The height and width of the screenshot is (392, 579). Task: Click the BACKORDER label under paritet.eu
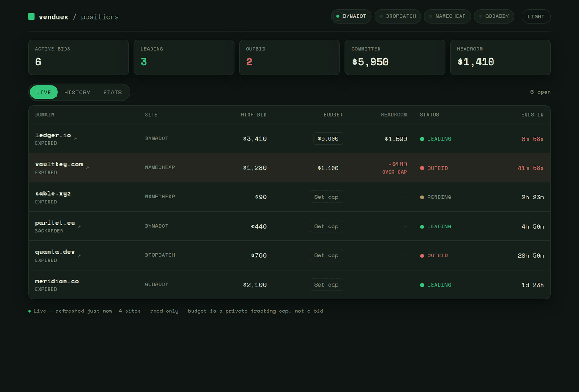pyautogui.click(x=49, y=231)
